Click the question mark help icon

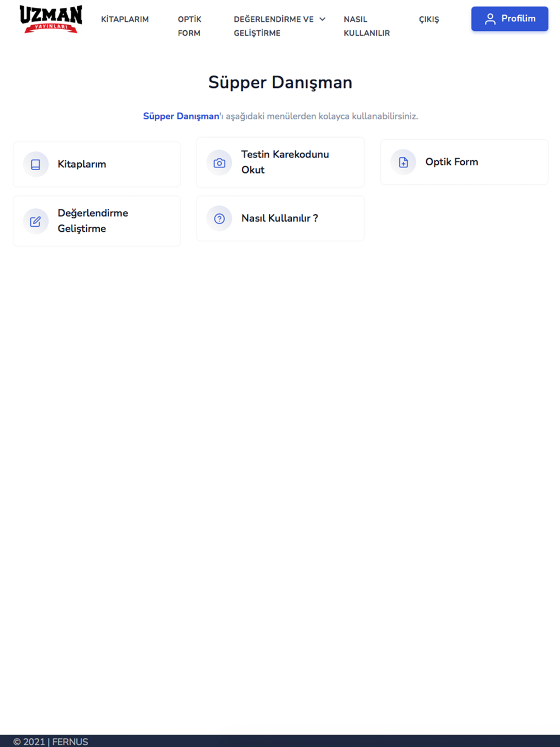click(x=220, y=218)
